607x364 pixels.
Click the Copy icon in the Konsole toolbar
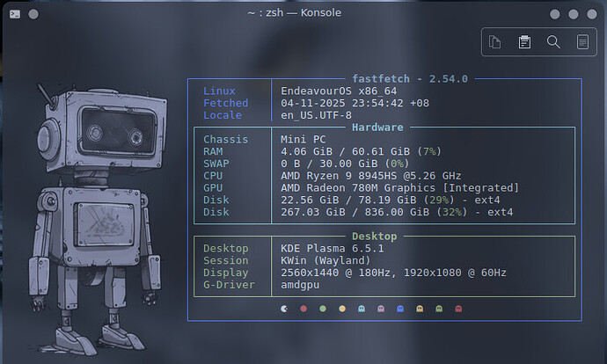click(x=495, y=41)
